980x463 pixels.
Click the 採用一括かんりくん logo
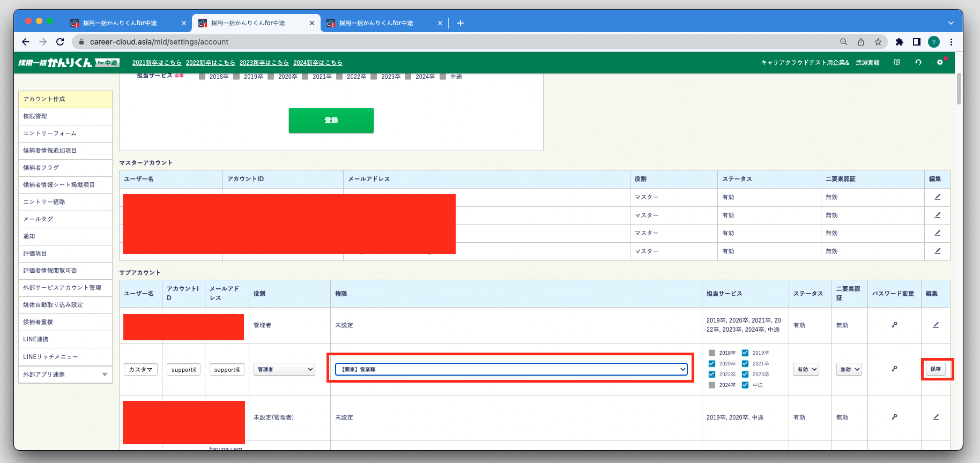[68, 63]
